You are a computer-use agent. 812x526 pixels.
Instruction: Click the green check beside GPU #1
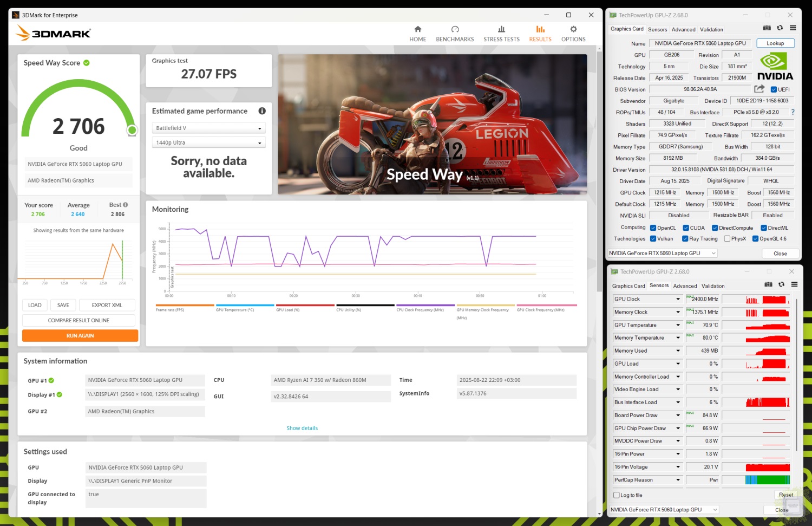pos(51,381)
